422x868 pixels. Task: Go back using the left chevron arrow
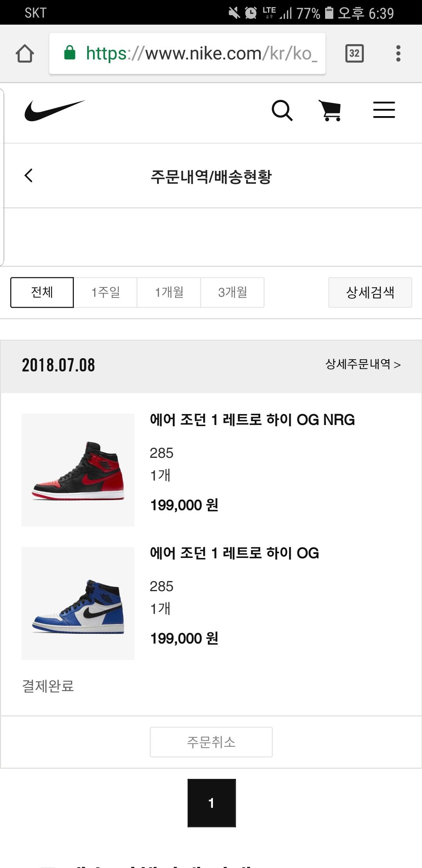click(x=29, y=176)
